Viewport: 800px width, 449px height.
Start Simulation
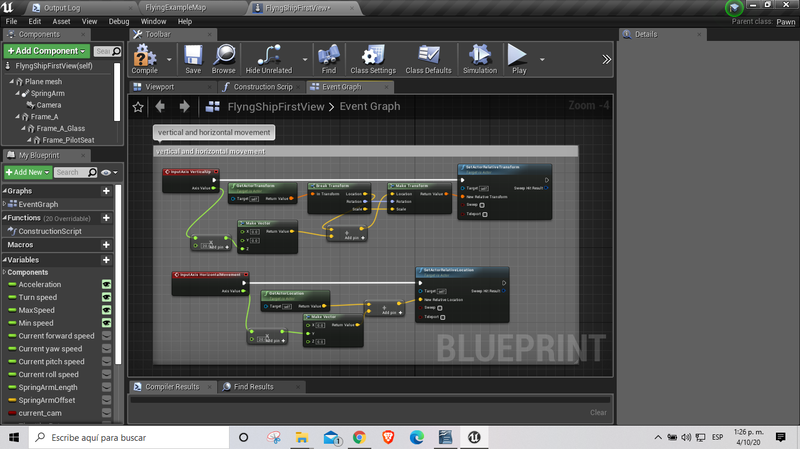(480, 59)
